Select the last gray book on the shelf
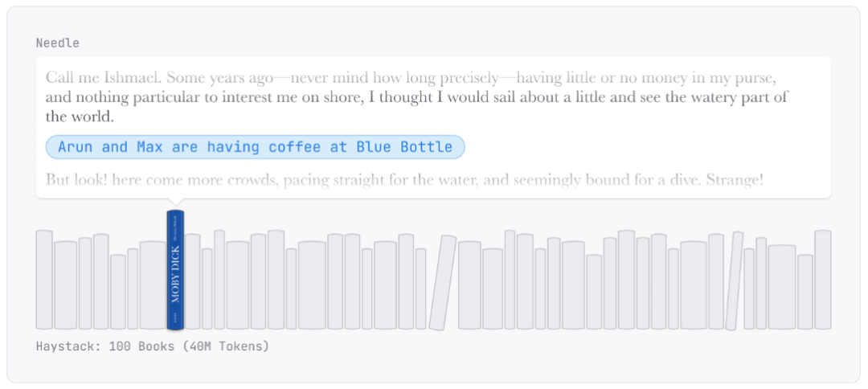The image size is (868, 389). (x=822, y=280)
